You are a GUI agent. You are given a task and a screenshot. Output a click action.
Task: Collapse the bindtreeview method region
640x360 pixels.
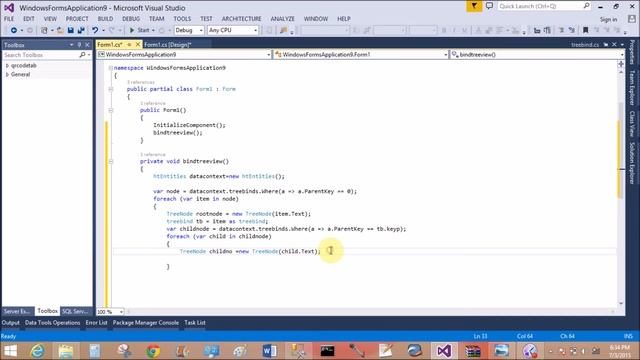click(111, 161)
